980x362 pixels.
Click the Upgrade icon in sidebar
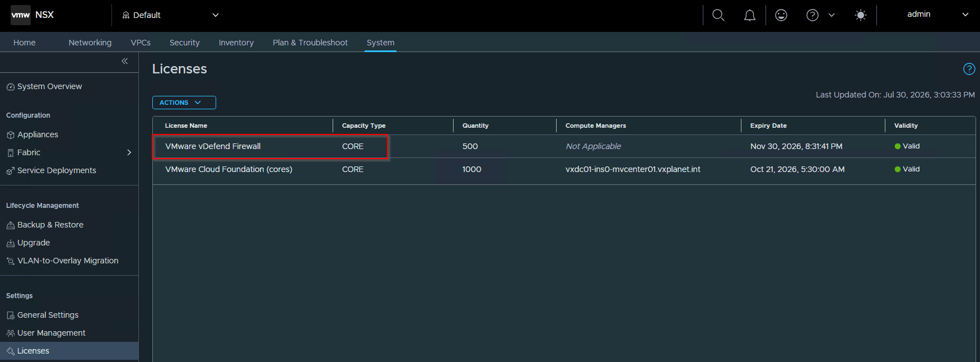point(10,243)
